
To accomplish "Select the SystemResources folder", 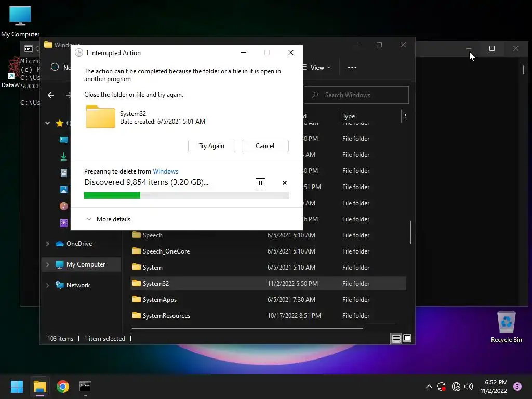I will (x=268, y=315).
